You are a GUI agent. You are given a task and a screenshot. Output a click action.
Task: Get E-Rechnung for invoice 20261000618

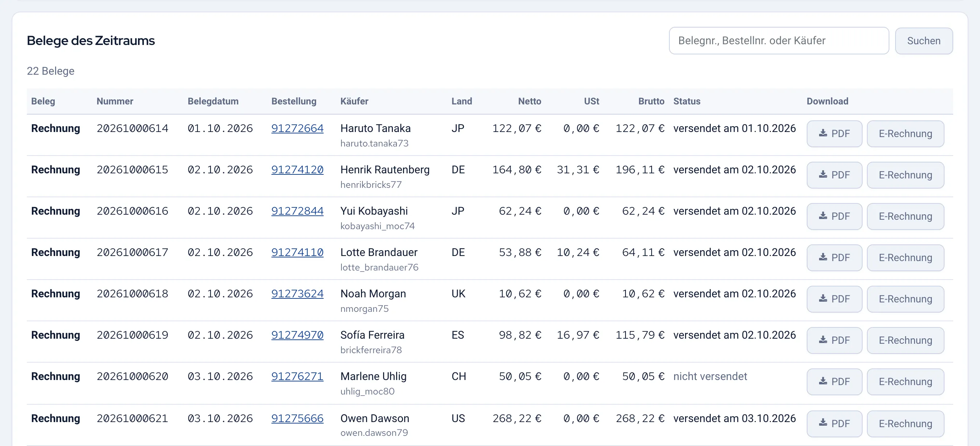[905, 299]
